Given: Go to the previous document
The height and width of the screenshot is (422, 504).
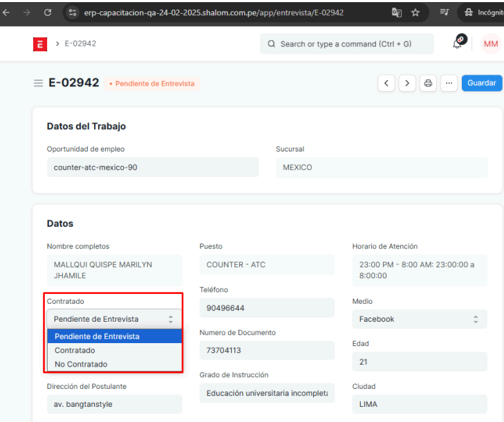Looking at the screenshot, I should [386, 83].
